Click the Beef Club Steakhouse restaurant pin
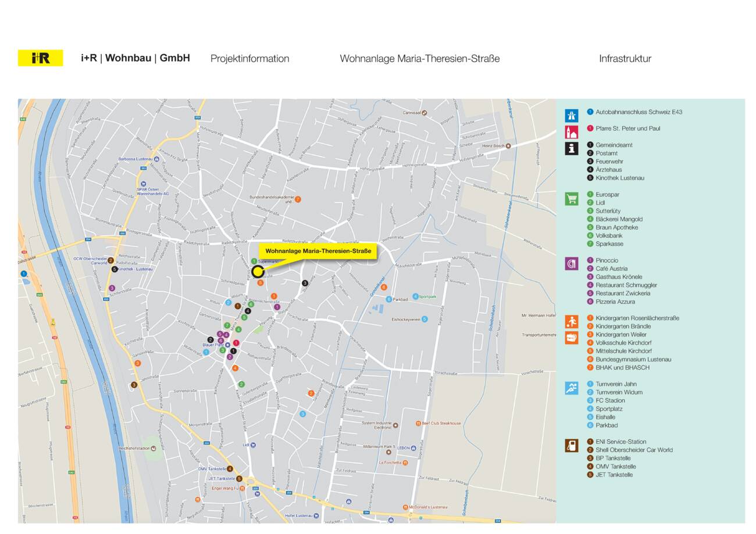 (418, 423)
